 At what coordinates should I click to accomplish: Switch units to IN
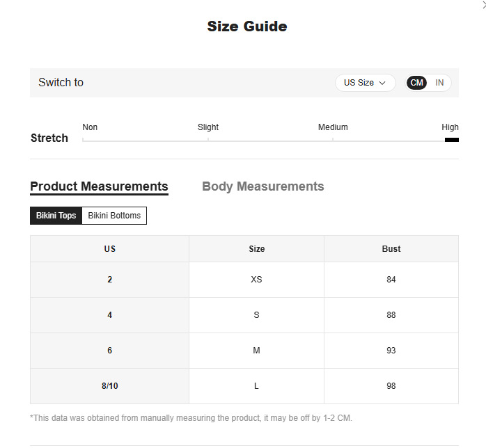439,83
